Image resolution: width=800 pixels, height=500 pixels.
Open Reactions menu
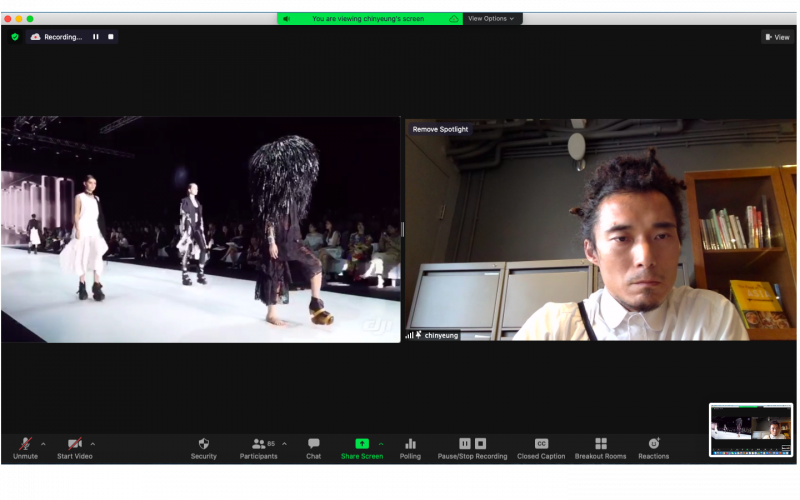click(654, 448)
